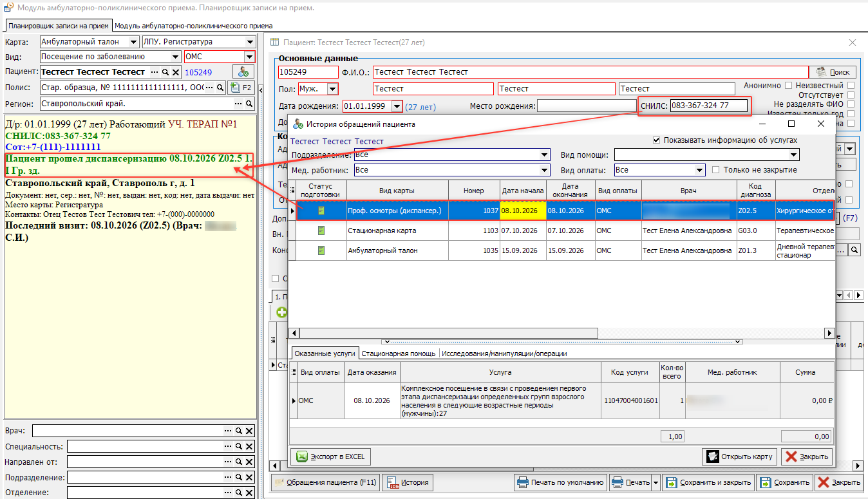Enable the Не разделять ФИО checkbox

851,104
